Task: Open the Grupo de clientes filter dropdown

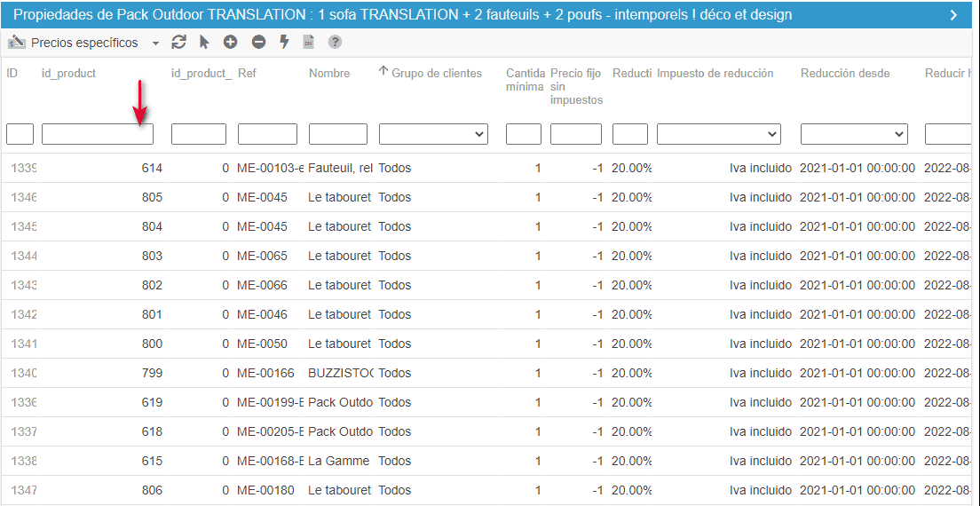Action: (x=433, y=134)
